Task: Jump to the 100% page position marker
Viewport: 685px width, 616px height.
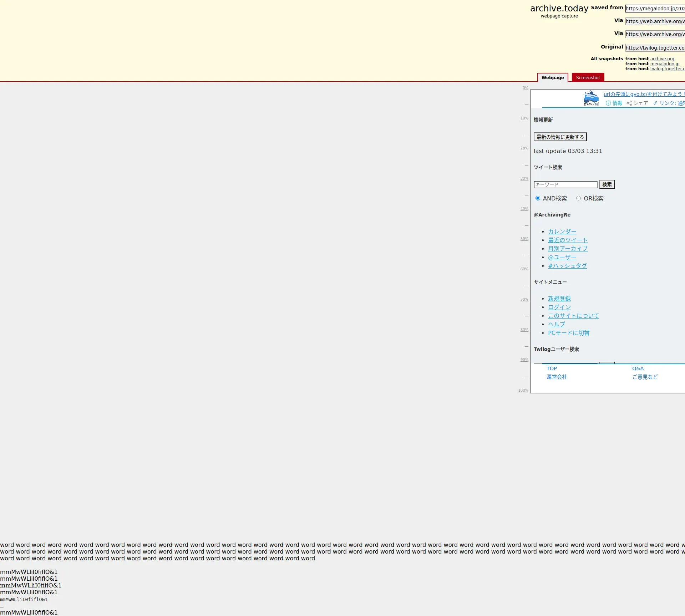Action: pyautogui.click(x=523, y=391)
